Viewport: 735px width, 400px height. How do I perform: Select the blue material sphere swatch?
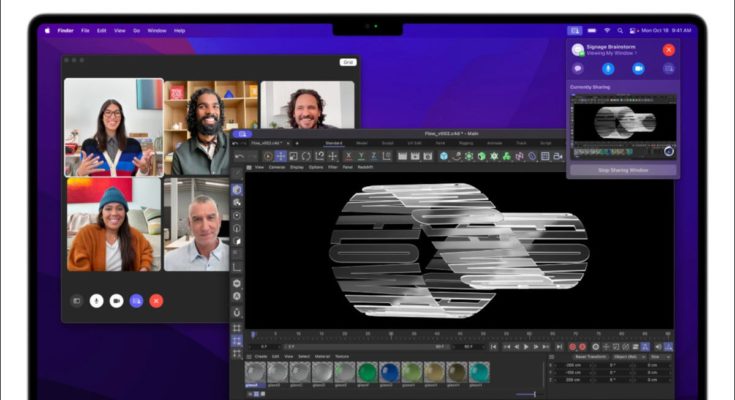pyautogui.click(x=389, y=371)
